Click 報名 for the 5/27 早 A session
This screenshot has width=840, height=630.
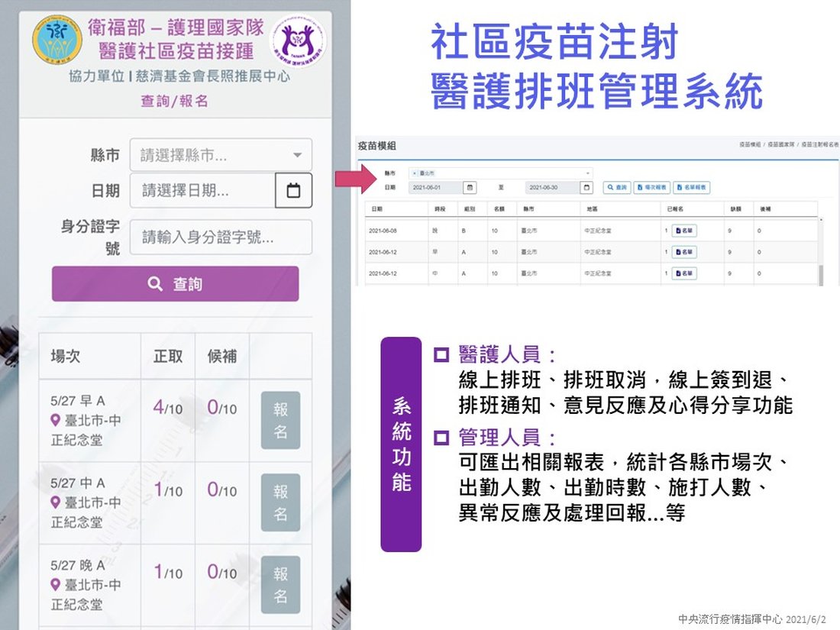[x=280, y=420]
